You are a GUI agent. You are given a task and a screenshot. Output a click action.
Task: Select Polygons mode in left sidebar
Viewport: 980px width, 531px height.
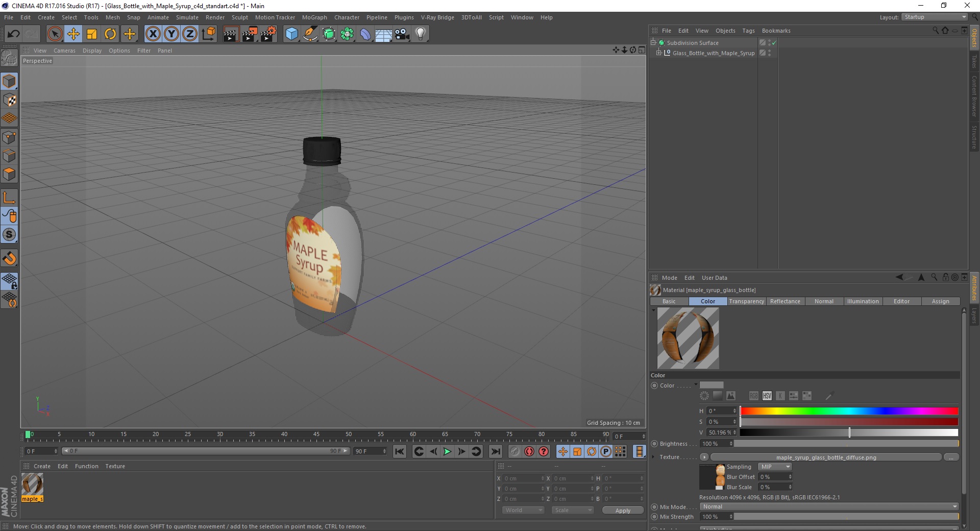point(9,174)
